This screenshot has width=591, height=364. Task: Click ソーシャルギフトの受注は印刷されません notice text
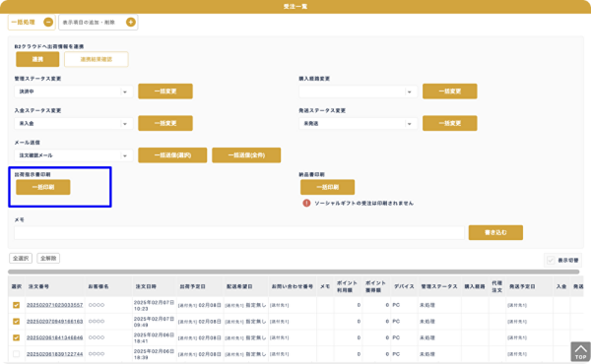(x=363, y=203)
